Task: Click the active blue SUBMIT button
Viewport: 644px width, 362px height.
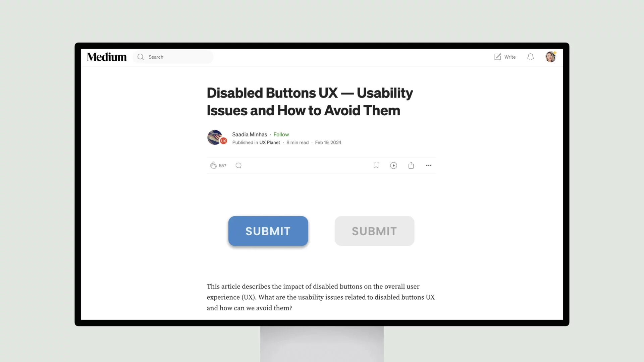Action: click(x=268, y=231)
